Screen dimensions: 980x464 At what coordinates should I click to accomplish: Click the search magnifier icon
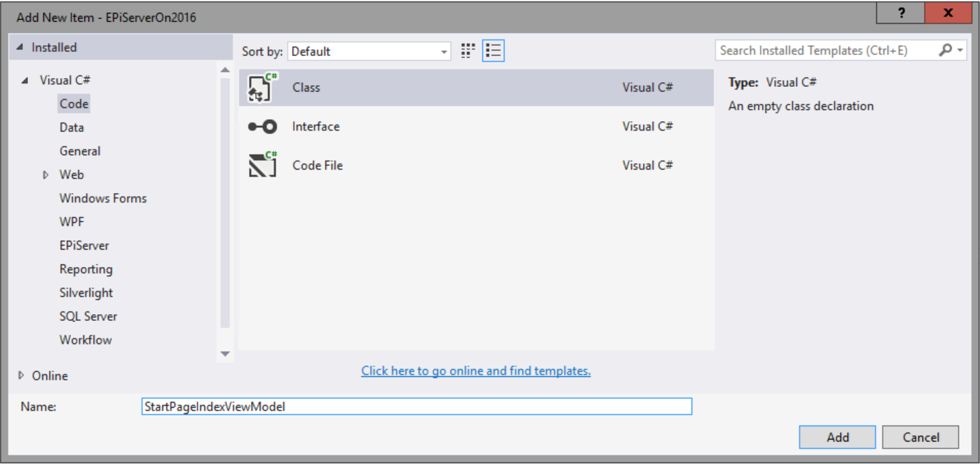[x=946, y=50]
